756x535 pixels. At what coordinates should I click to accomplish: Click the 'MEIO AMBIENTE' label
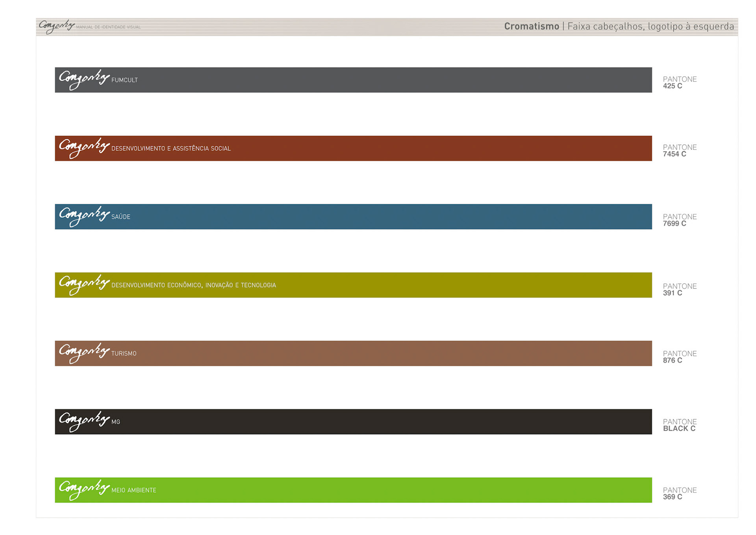pyautogui.click(x=134, y=490)
